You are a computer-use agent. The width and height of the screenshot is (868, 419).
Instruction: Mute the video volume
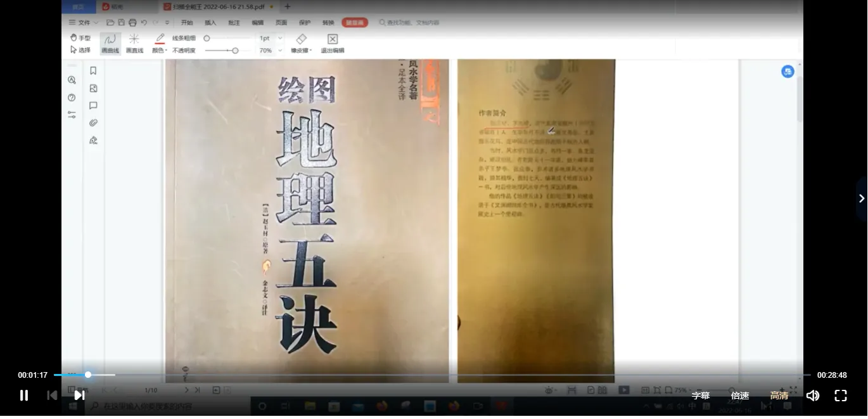812,396
